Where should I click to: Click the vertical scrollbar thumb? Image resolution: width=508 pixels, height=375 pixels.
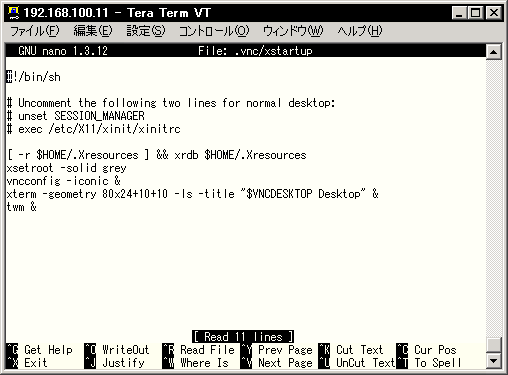point(493,345)
